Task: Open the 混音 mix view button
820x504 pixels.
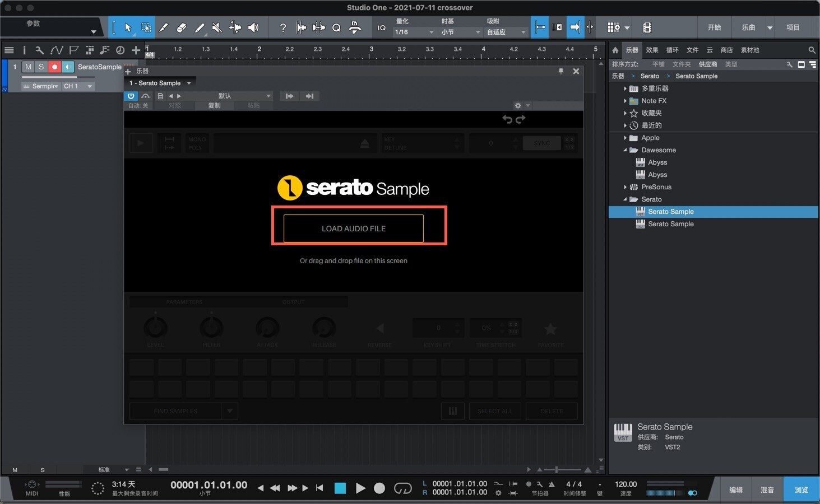Action: (767, 489)
